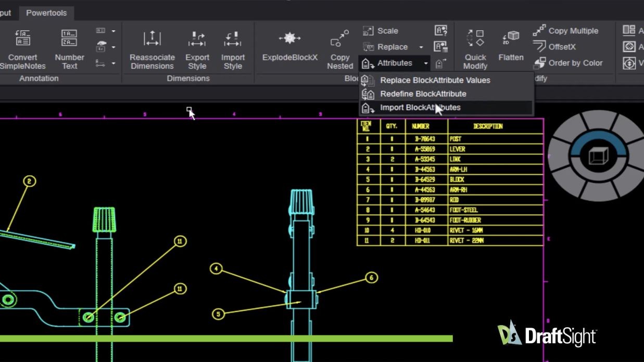Click the Copy Multiple button
The image size is (644, 362).
tap(565, 31)
